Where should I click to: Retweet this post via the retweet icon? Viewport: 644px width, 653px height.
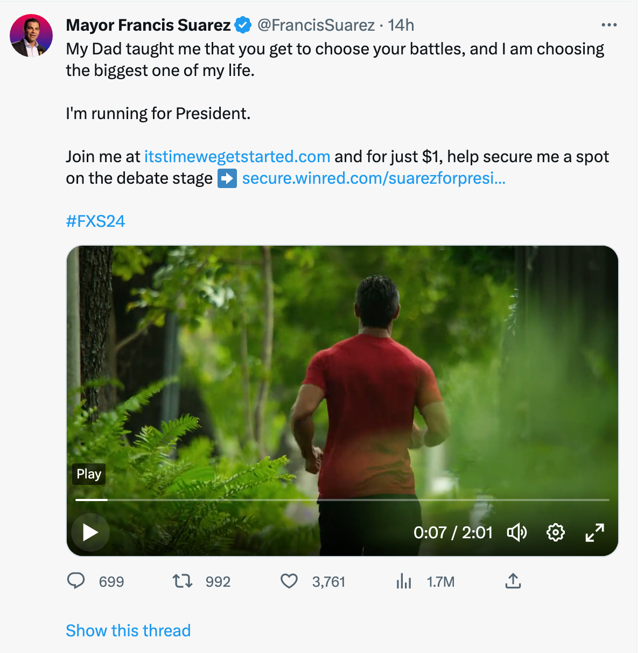183,581
